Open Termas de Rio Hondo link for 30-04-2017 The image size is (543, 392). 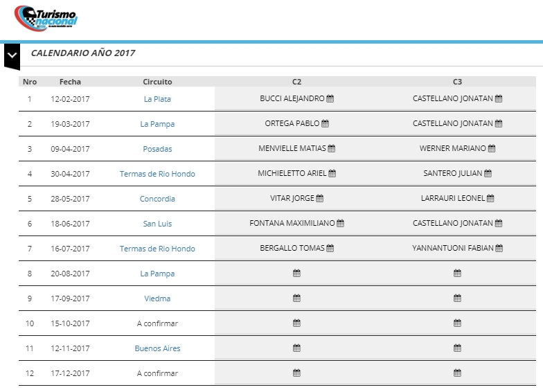tap(157, 174)
